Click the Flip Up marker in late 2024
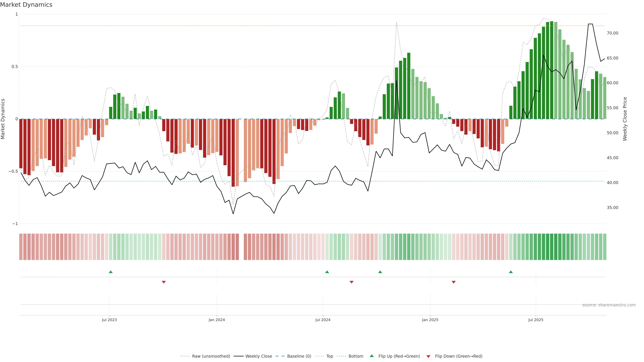Screen dimensions: 644x362 click(380, 272)
